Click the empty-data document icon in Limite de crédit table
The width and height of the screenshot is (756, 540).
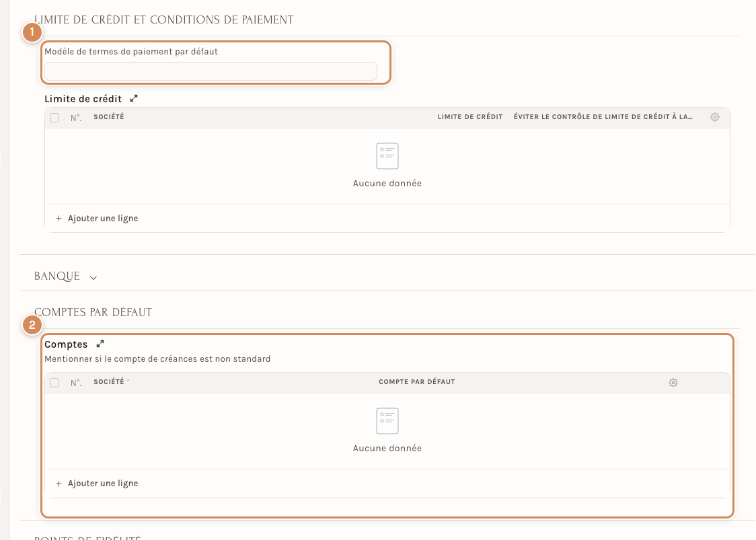point(387,156)
